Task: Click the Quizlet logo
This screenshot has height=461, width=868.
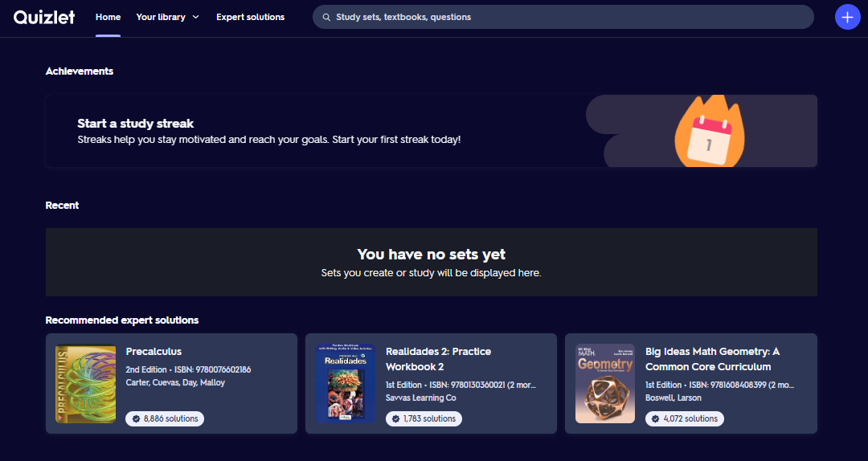Action: click(x=44, y=17)
